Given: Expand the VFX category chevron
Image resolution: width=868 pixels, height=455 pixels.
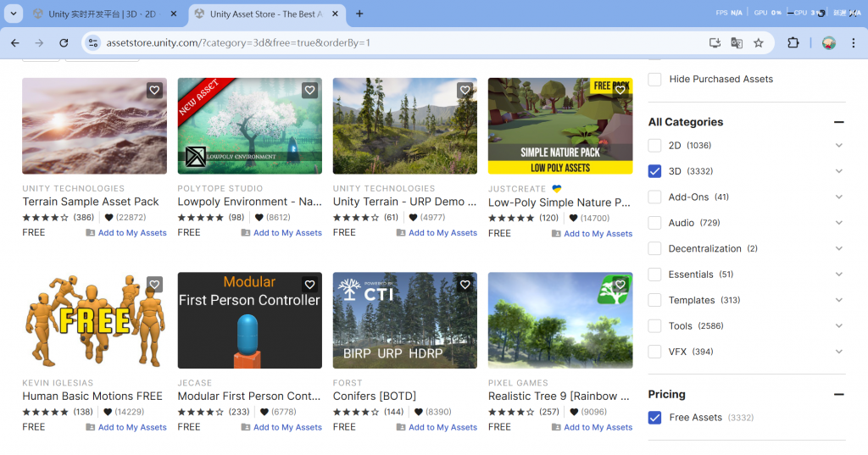Looking at the screenshot, I should pyautogui.click(x=838, y=352).
